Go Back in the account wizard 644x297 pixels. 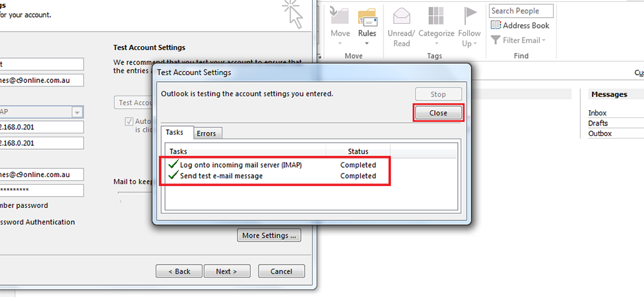[179, 271]
